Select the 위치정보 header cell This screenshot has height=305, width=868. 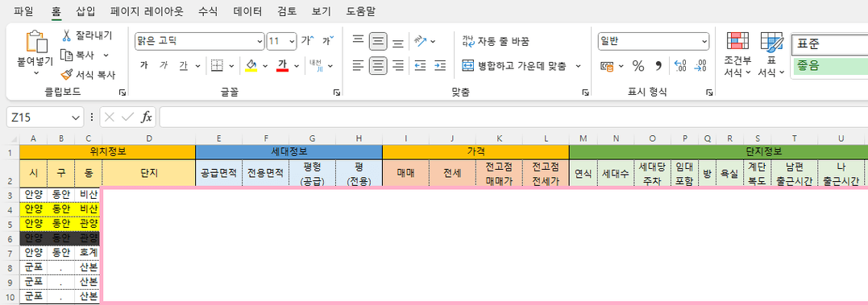point(107,151)
